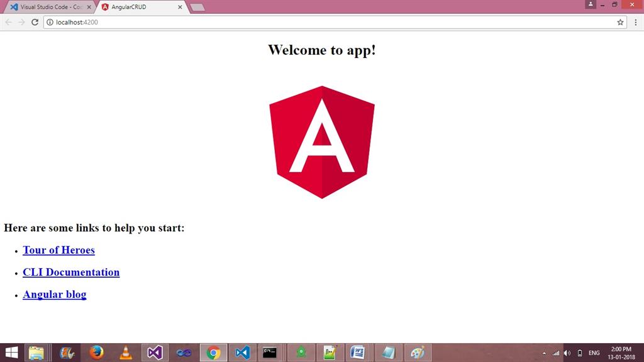644x362 pixels.
Task: Open the clock showing 2:00 PM
Action: point(621,353)
